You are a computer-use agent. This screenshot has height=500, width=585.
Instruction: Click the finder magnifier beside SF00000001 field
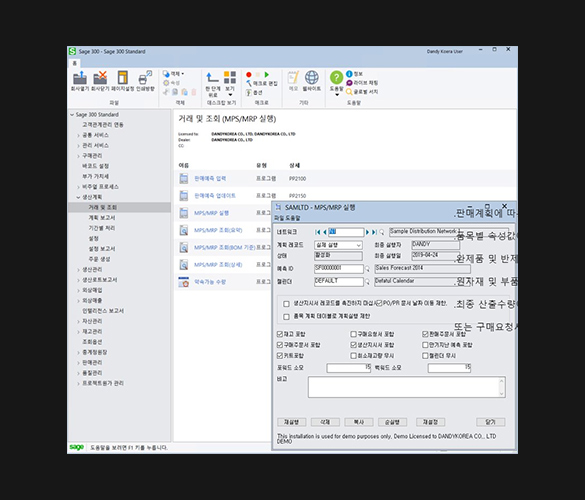[367, 269]
